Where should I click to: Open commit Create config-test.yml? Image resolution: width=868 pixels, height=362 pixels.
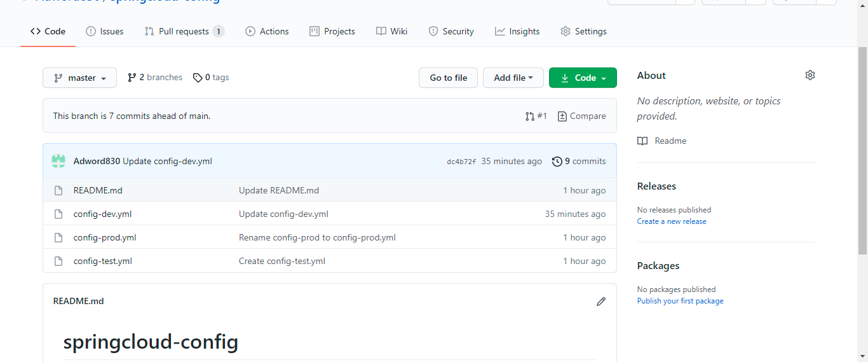click(x=282, y=261)
